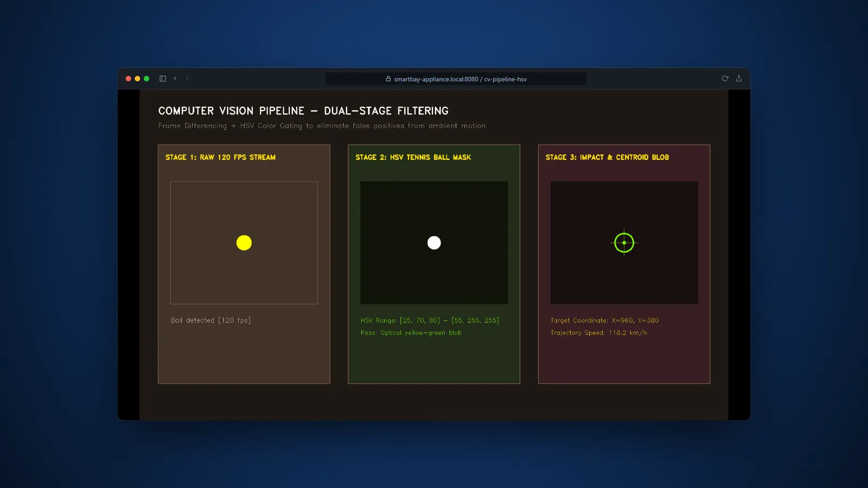Screen dimensions: 868x488
Task: Click the Frame Differencing subtitle text
Action: coord(322,126)
